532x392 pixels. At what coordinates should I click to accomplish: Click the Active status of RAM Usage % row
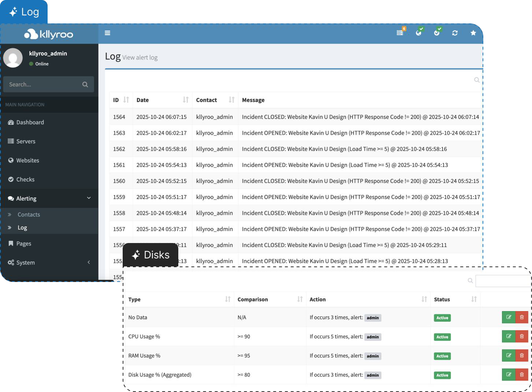[442, 356]
